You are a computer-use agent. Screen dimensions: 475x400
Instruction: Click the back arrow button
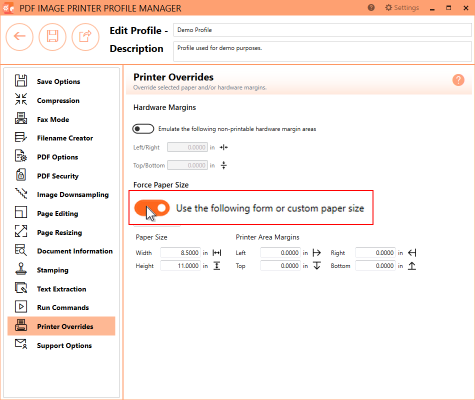[x=20, y=36]
